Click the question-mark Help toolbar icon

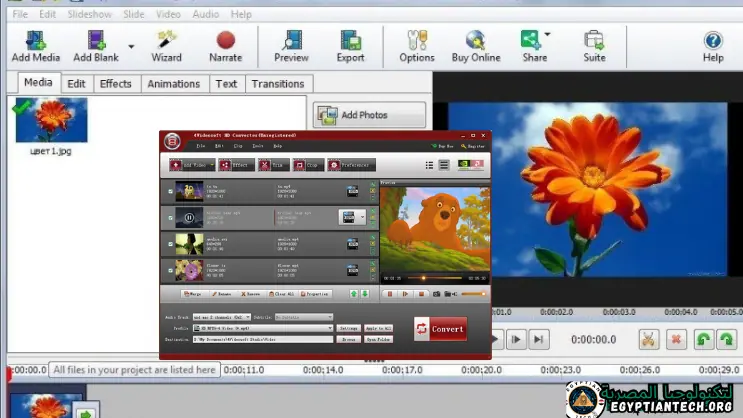[713, 41]
